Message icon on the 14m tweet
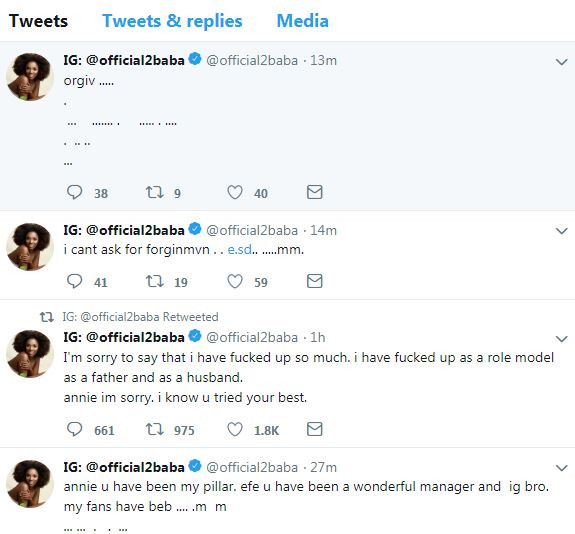 tap(314, 281)
